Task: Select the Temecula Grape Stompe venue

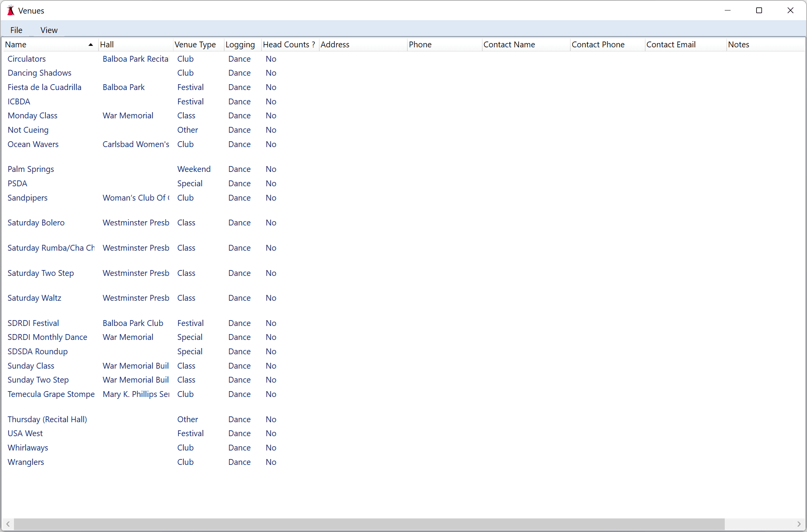Action: click(51, 394)
